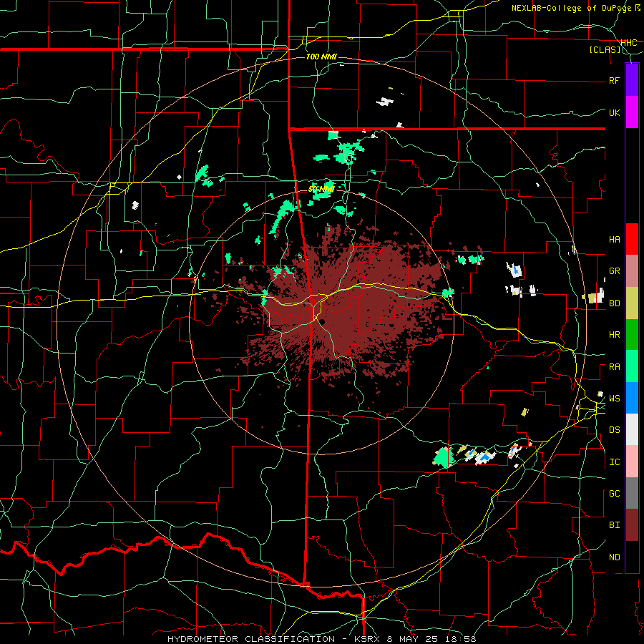Click the UK legend label
Viewport: 644px width, 644px height.
coord(615,112)
